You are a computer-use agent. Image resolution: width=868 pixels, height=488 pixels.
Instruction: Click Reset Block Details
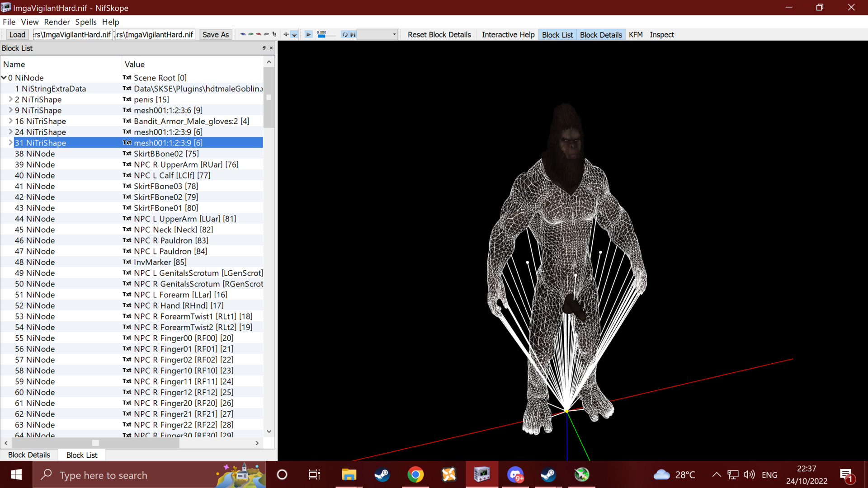click(439, 34)
